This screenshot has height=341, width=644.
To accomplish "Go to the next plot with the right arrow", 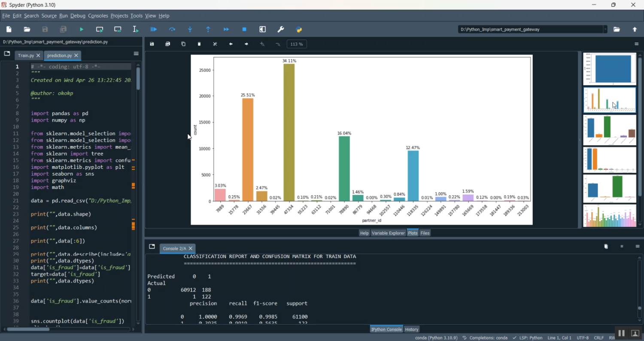I will tap(246, 44).
